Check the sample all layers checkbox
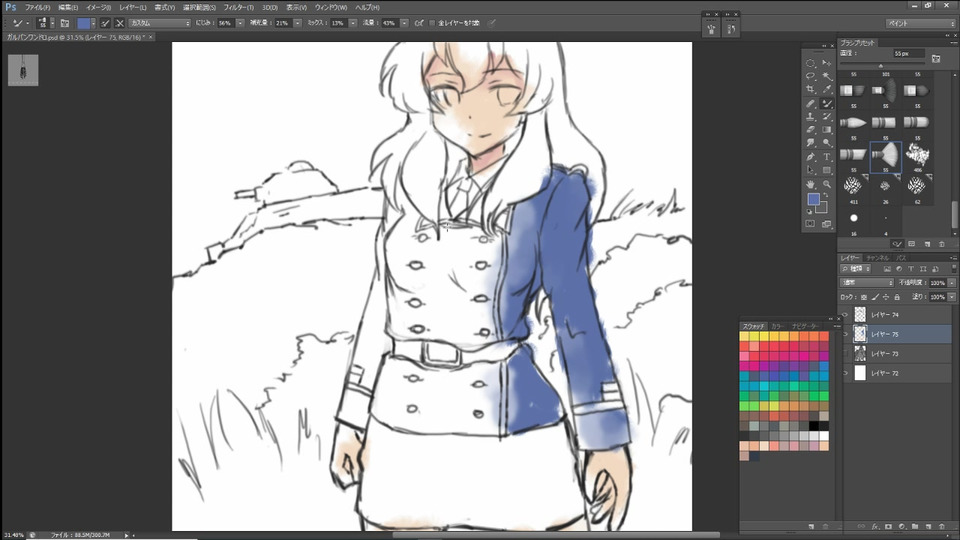This screenshot has height=540, width=960. pos(432,23)
